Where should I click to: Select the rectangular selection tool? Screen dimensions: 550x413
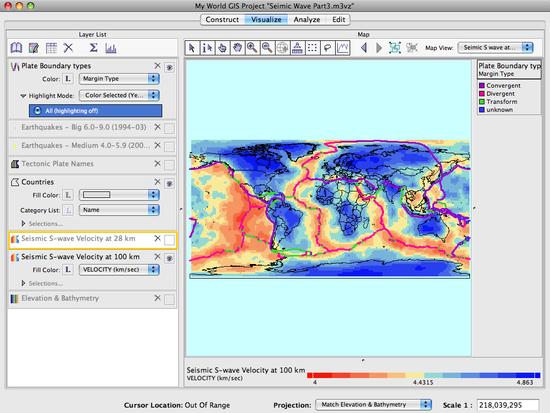[x=313, y=47]
